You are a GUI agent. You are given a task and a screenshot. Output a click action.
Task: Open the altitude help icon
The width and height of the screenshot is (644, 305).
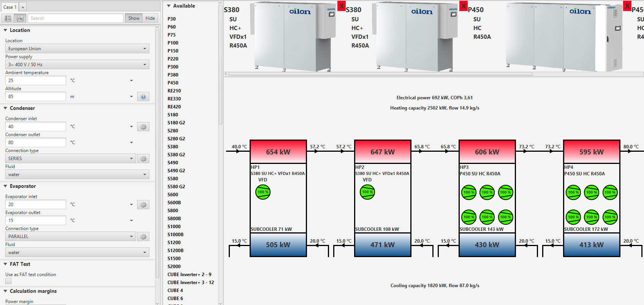[143, 97]
